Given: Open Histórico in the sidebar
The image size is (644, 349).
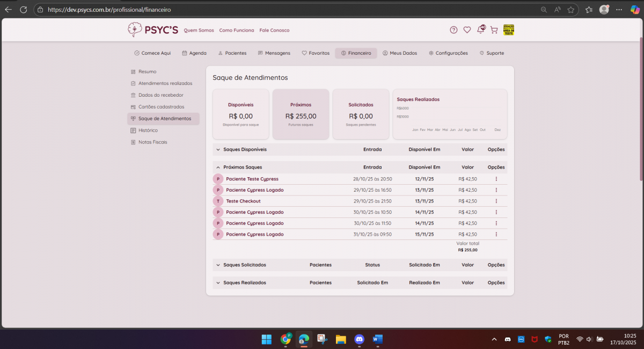Looking at the screenshot, I should click(x=148, y=130).
